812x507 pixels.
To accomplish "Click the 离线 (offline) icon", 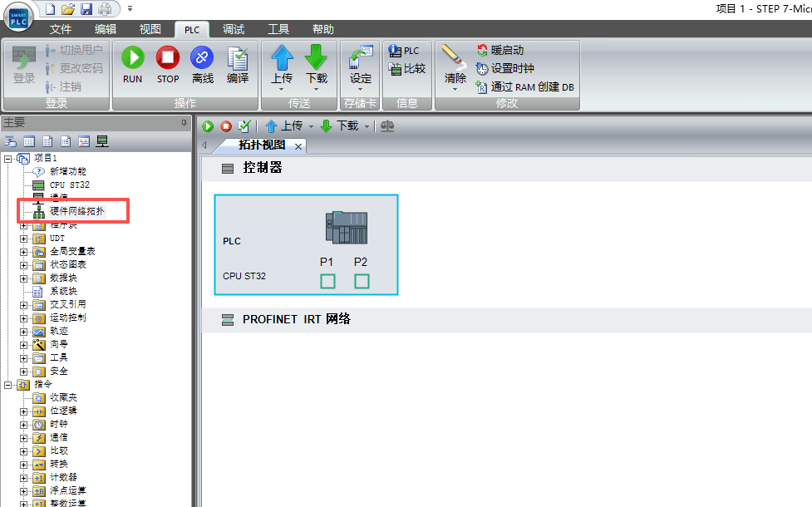I will [202, 57].
